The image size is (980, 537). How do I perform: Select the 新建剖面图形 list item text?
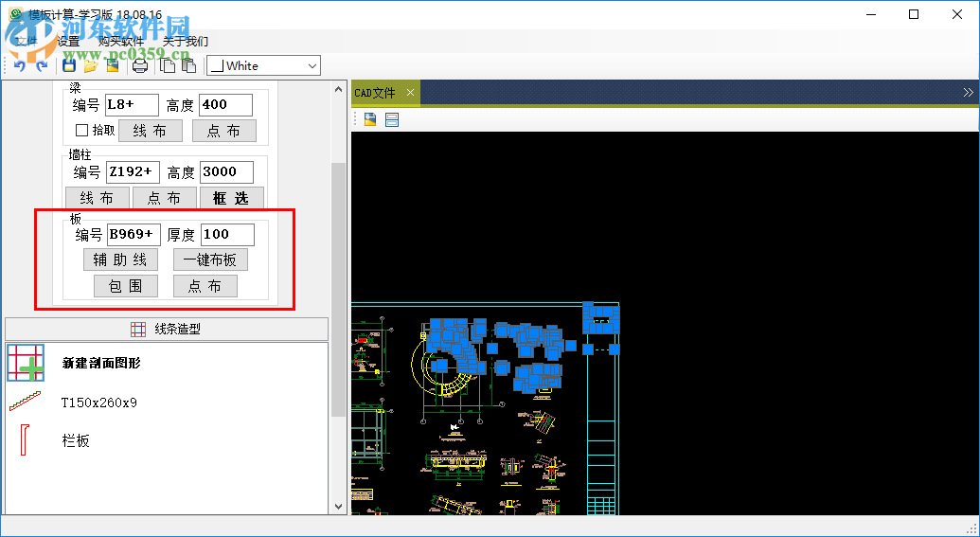pos(101,364)
